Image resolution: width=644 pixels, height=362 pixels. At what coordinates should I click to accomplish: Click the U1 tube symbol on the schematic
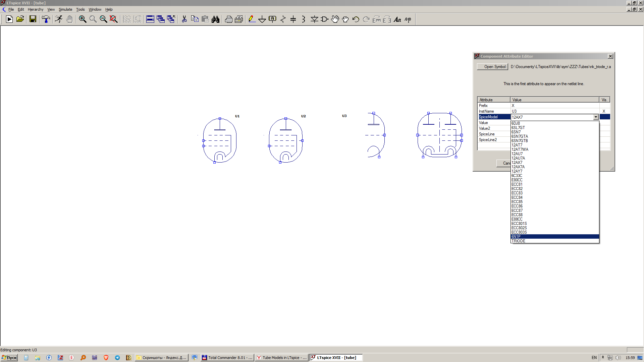[x=220, y=140]
